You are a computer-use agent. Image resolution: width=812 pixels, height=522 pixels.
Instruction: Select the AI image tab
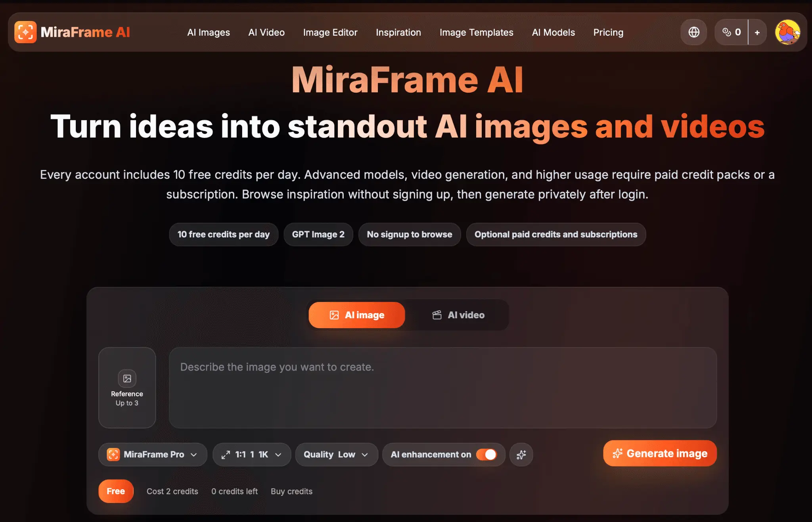point(357,315)
